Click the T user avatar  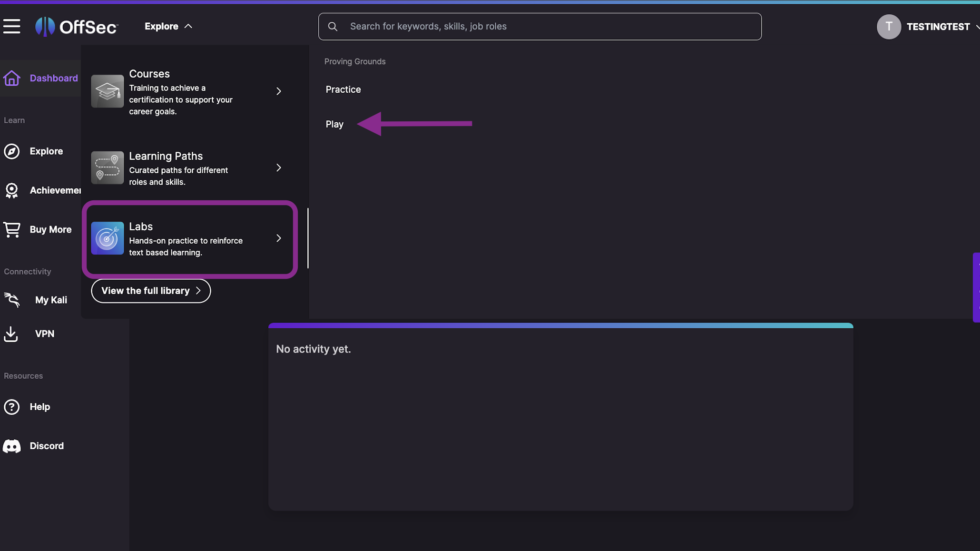(x=889, y=27)
